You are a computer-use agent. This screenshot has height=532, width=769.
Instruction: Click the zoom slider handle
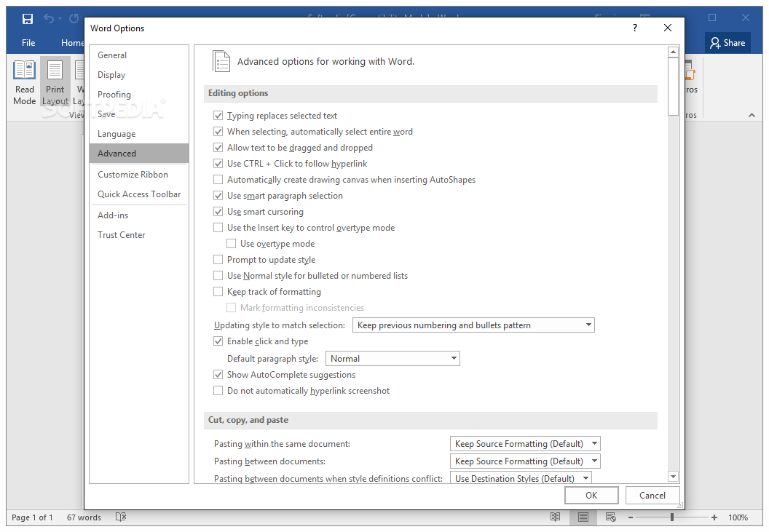point(672,517)
